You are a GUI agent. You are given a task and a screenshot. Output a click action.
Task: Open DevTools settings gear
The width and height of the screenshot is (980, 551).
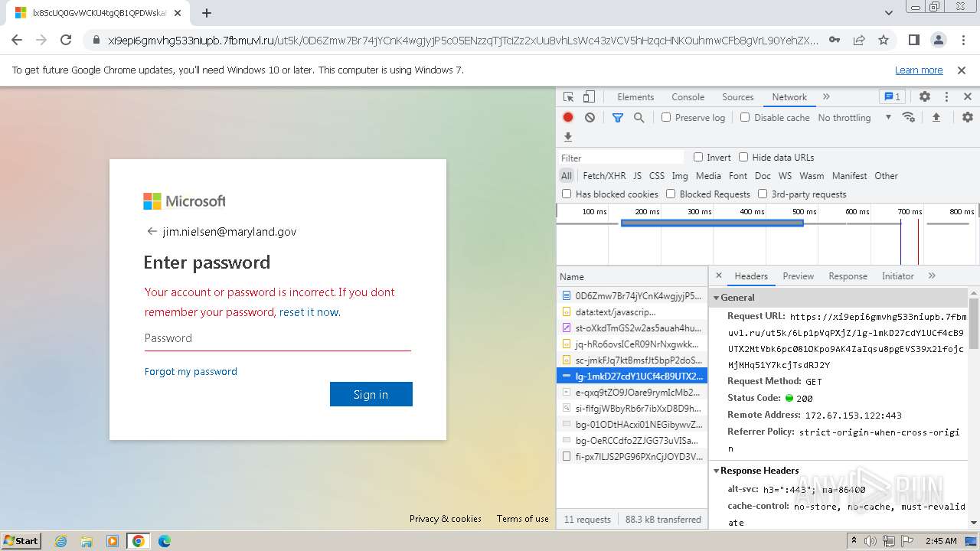click(925, 97)
